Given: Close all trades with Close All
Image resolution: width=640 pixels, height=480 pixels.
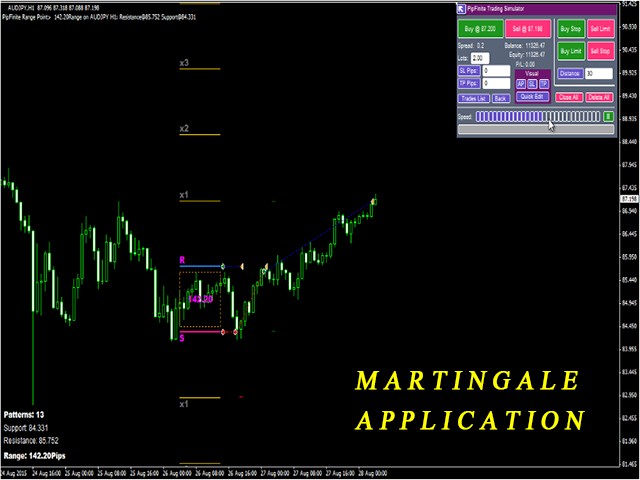Looking at the screenshot, I should 569,97.
